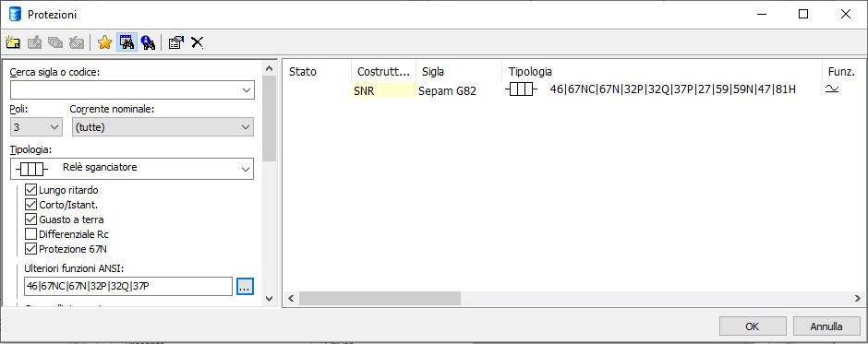
Task: Click the results horizontal scrollbar thumb
Action: tap(380, 299)
